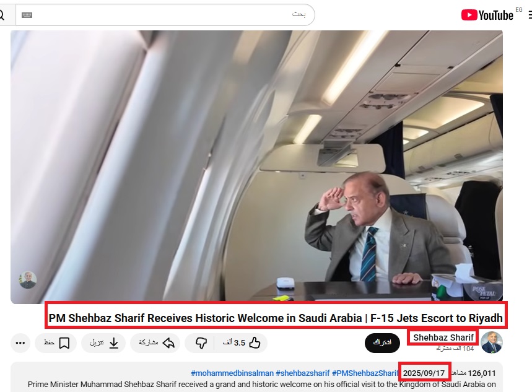Open the on-screen keyboard icon in search

pyautogui.click(x=27, y=15)
